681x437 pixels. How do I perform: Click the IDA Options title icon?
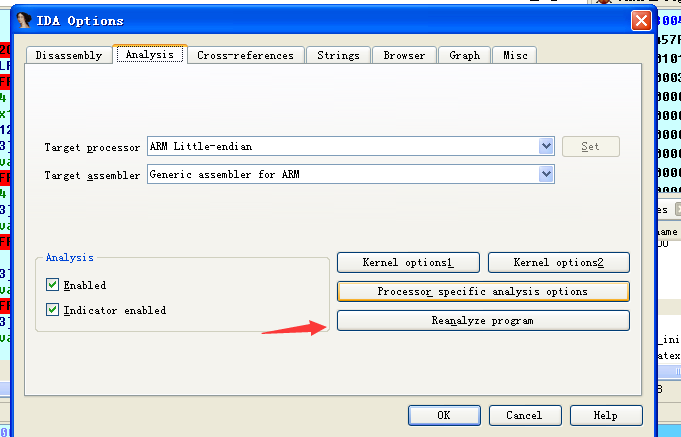[x=24, y=20]
